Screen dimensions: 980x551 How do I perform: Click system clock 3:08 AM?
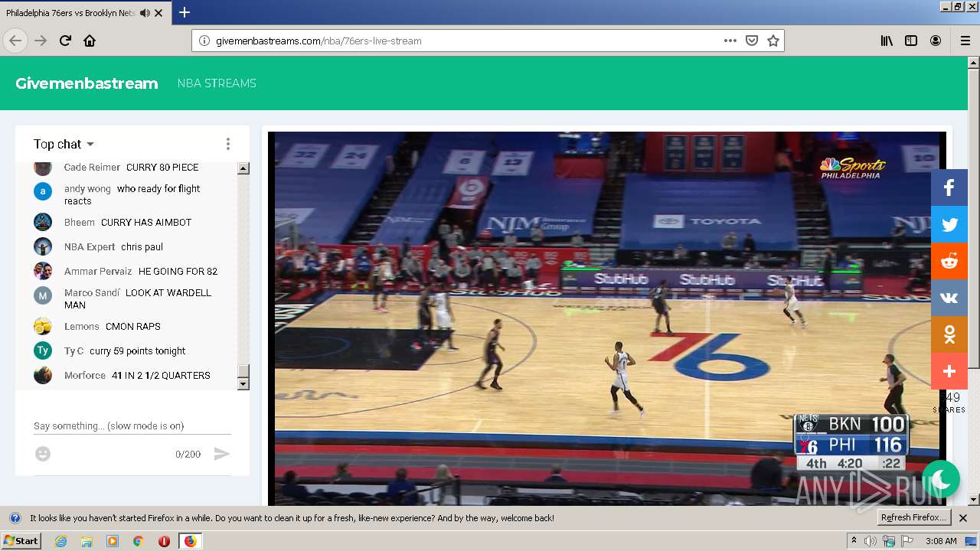click(x=941, y=541)
